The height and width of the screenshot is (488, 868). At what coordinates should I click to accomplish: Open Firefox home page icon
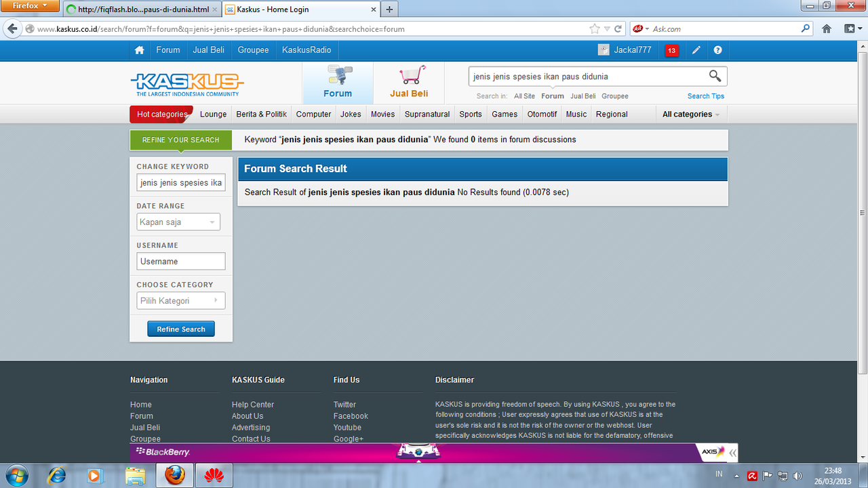827,28
